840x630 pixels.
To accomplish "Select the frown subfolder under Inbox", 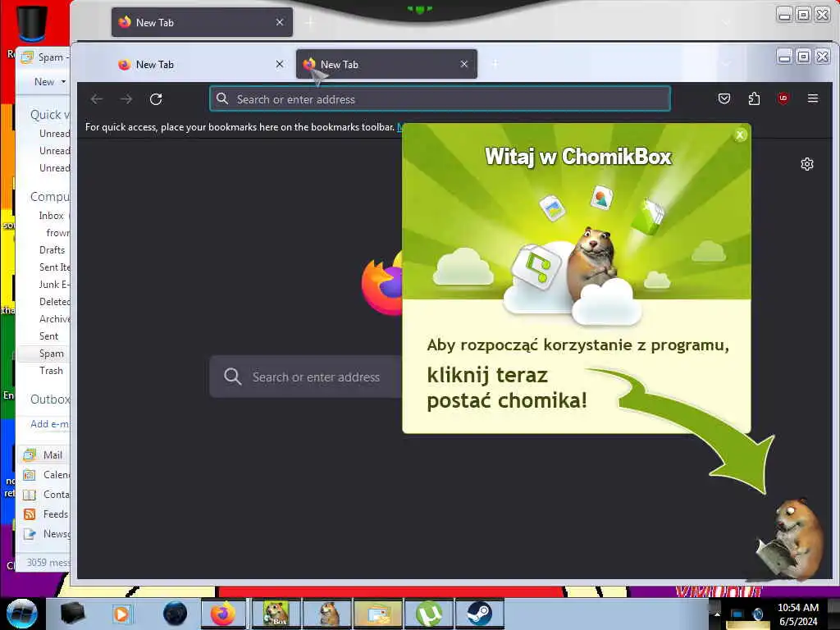I will (58, 232).
